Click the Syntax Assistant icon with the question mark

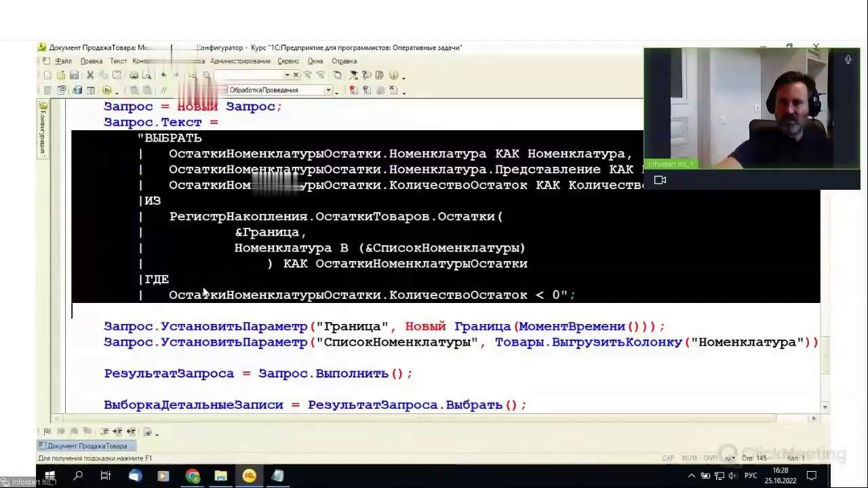(366, 75)
